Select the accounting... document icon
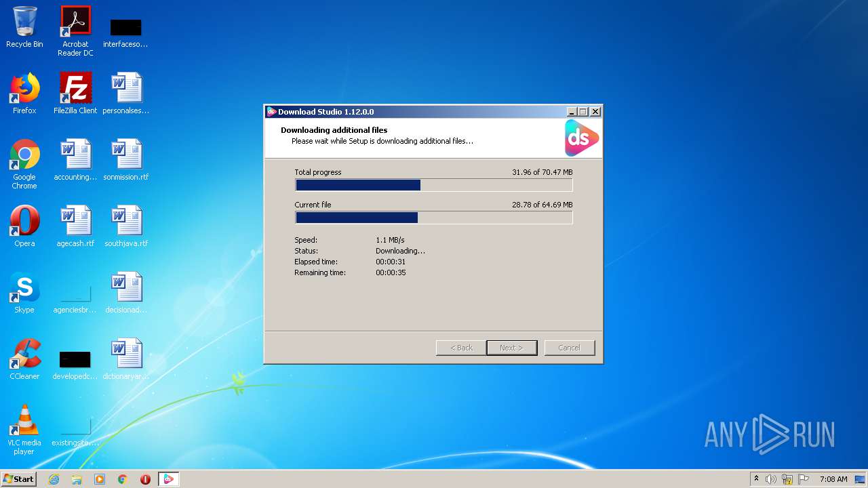The height and width of the screenshot is (488, 868). [75, 161]
